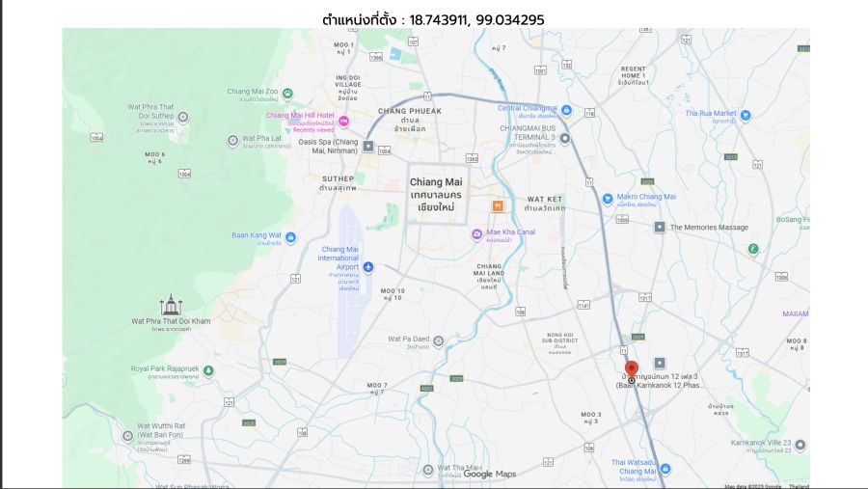Open the Thai Watsadu Chiang Mai icon
Image resolution: width=868 pixels, height=489 pixels.
point(665,469)
